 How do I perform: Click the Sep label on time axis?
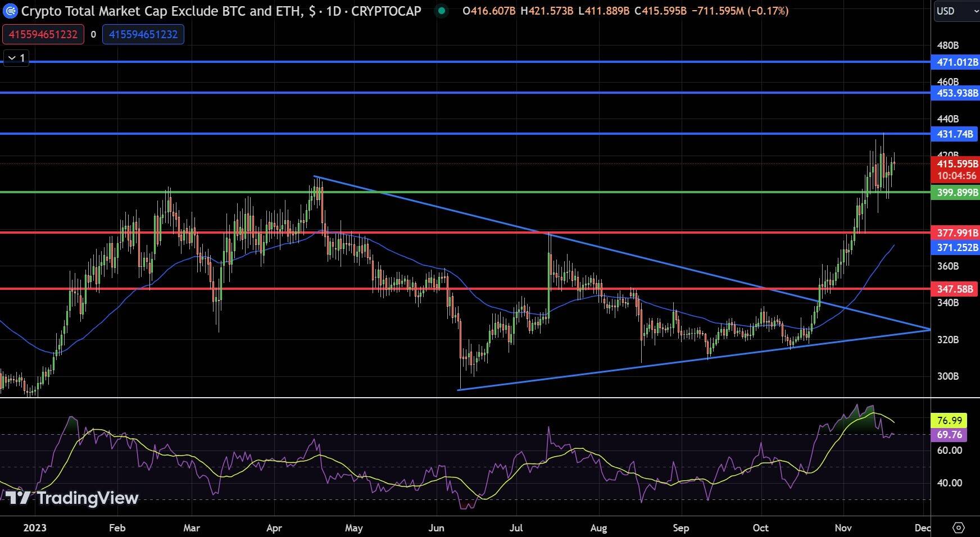680,527
